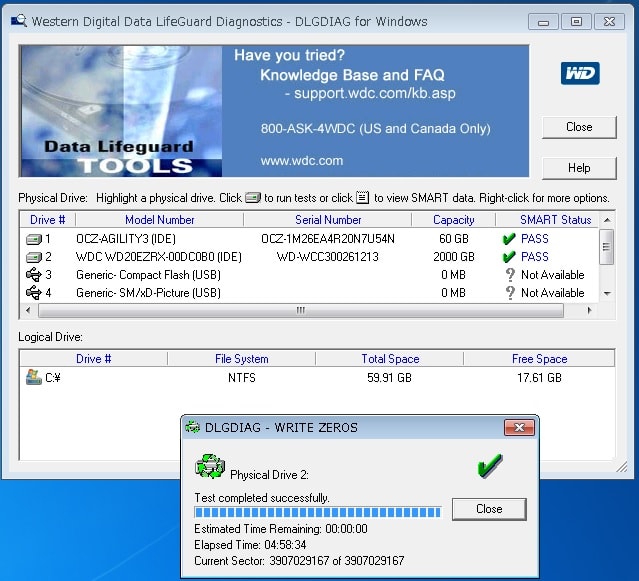Dismiss the Write Zeros dialog with the red X
This screenshot has width=639, height=581.
pos(519,427)
